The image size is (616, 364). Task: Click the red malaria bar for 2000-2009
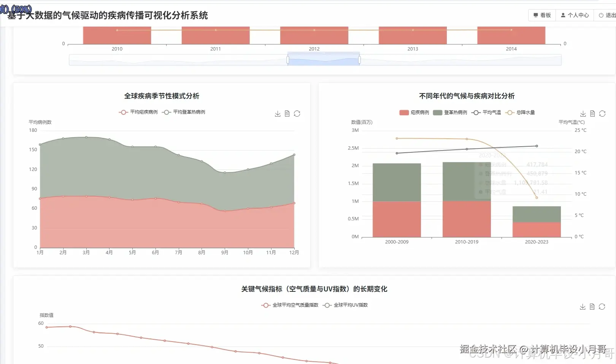397,219
